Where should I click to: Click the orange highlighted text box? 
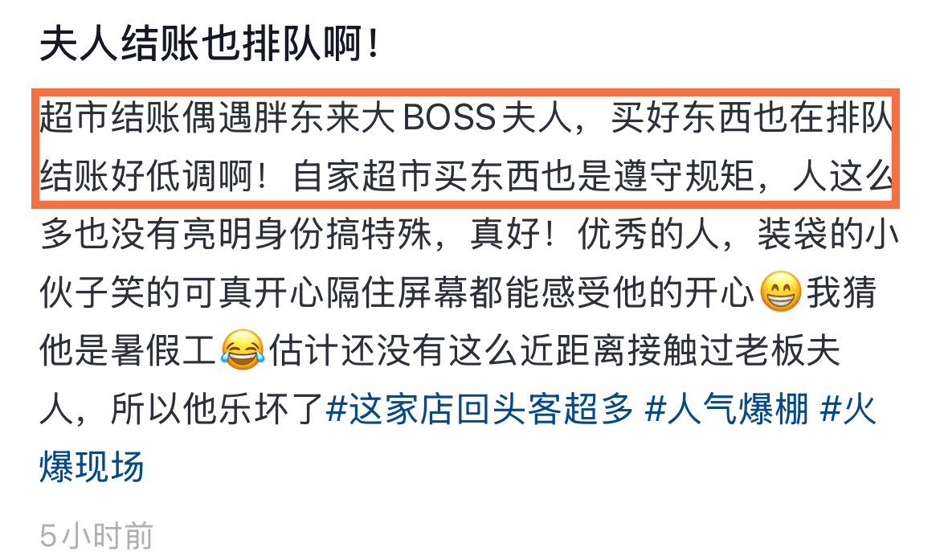(x=466, y=148)
